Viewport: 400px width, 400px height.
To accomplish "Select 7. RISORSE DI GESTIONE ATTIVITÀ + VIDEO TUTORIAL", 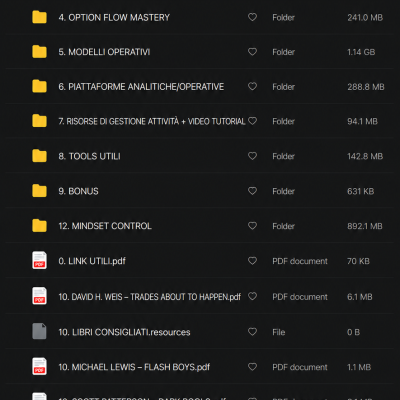I will click(152, 121).
